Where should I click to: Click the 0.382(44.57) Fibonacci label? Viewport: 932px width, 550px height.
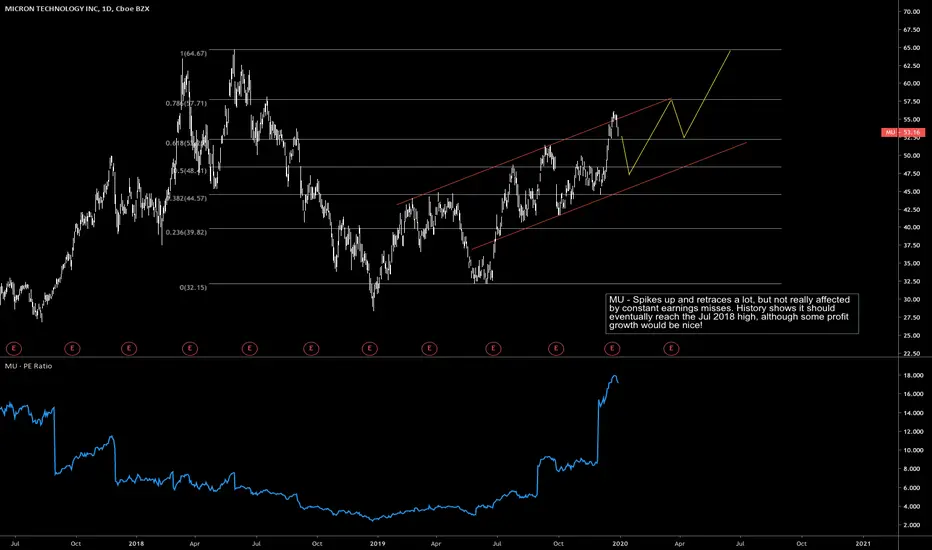tap(187, 198)
